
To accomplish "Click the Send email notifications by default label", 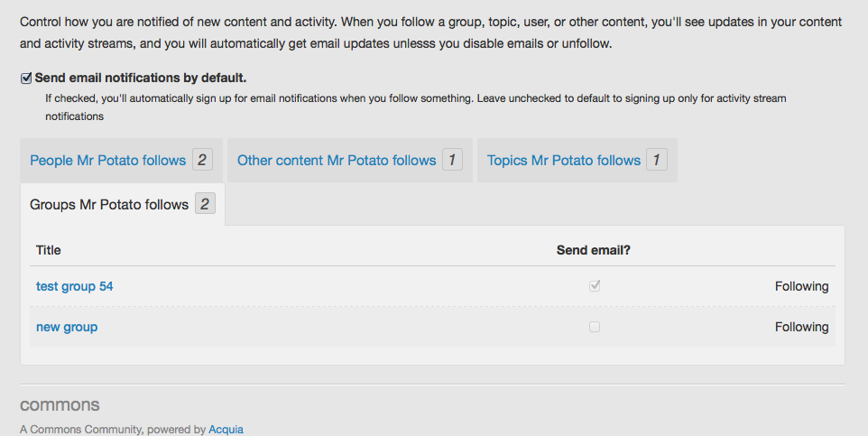I will (x=141, y=79).
